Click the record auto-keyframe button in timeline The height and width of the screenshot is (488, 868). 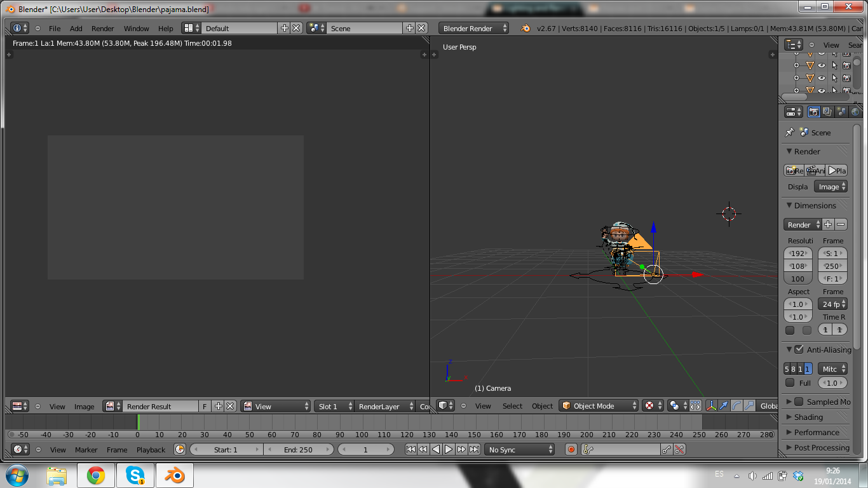click(x=571, y=449)
